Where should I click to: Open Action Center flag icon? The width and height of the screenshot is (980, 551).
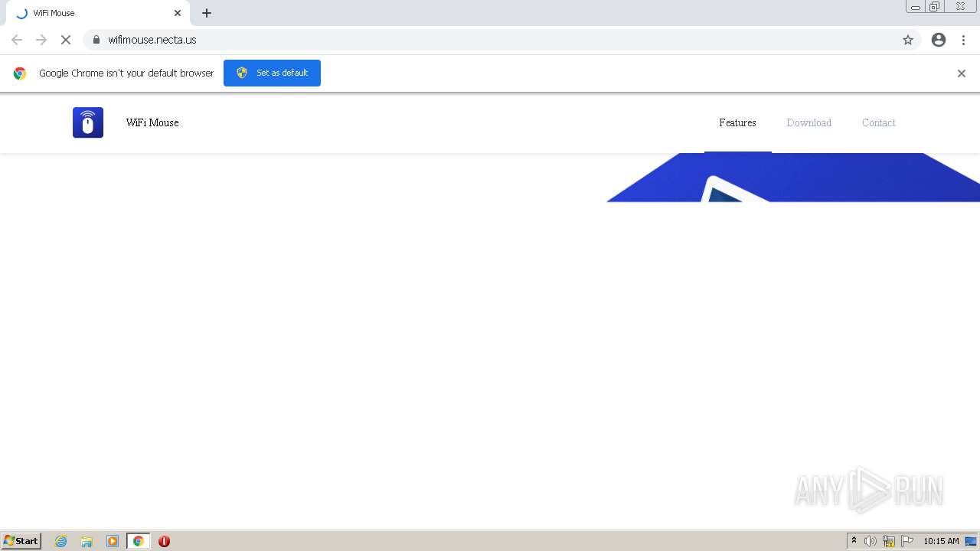tap(907, 541)
